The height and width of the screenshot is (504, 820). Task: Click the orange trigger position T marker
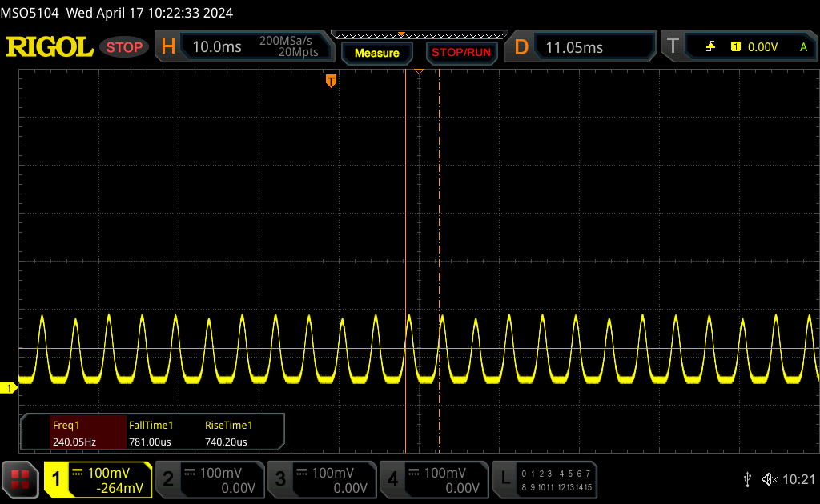(x=331, y=81)
